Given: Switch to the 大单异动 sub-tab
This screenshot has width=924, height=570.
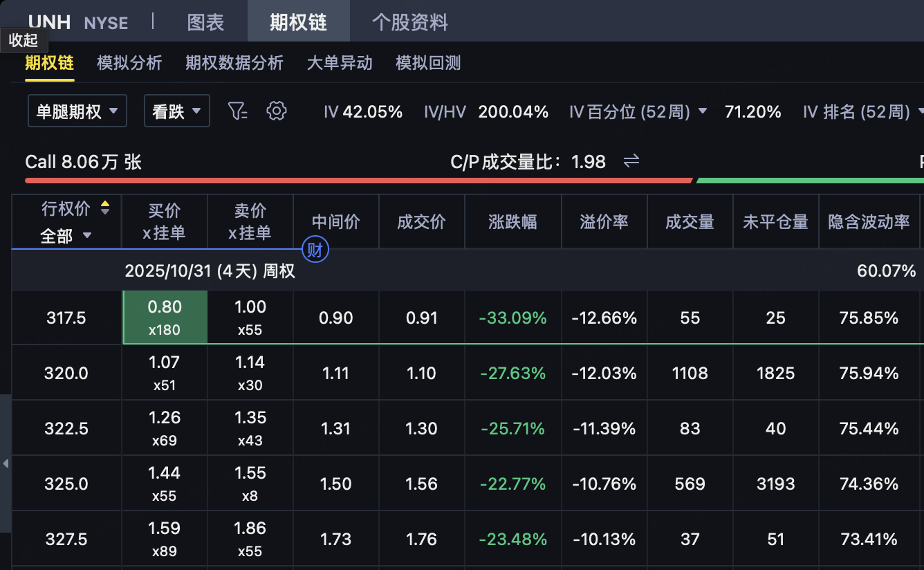Looking at the screenshot, I should 340,63.
